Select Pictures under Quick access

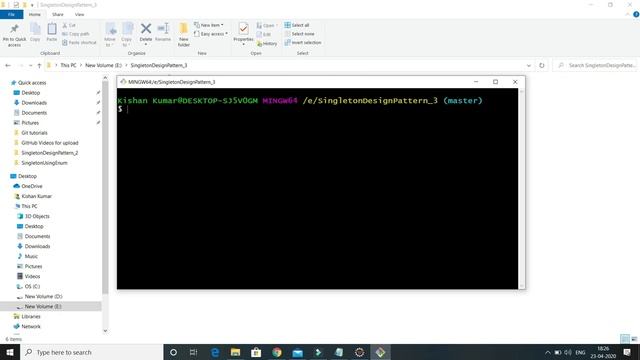[x=30, y=123]
